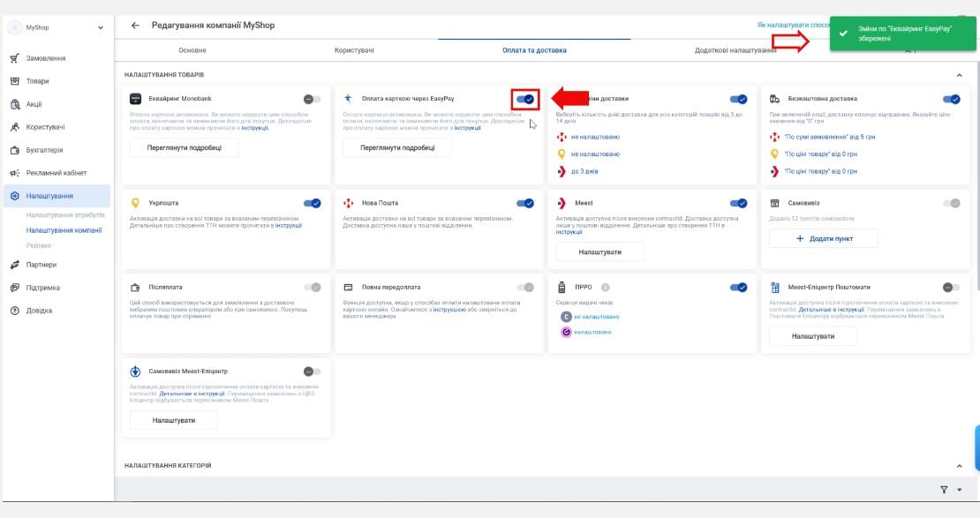980x518 pixels.
Task: Enable the Еквайринг Monobank toggle
Action: click(312, 100)
